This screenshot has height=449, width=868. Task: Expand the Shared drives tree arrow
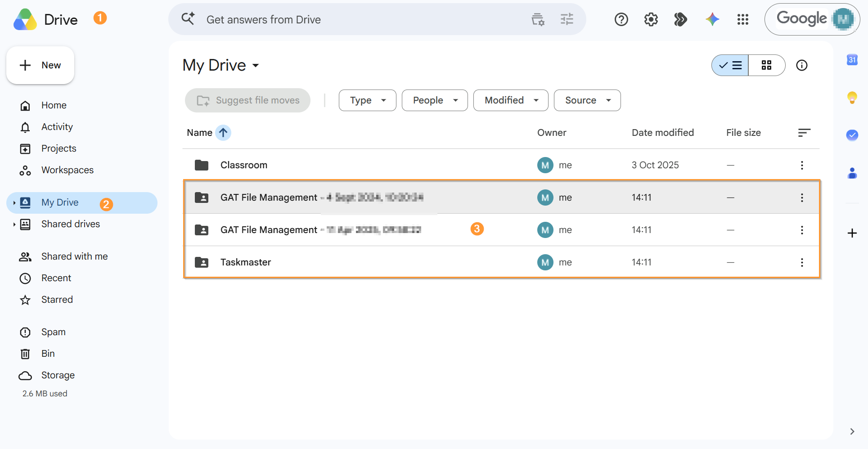tap(14, 224)
